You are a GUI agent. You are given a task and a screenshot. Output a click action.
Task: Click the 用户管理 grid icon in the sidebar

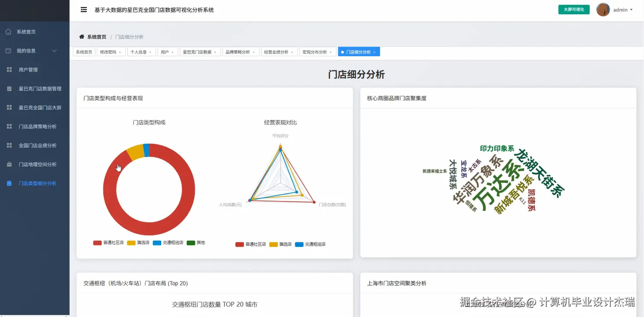9,69
